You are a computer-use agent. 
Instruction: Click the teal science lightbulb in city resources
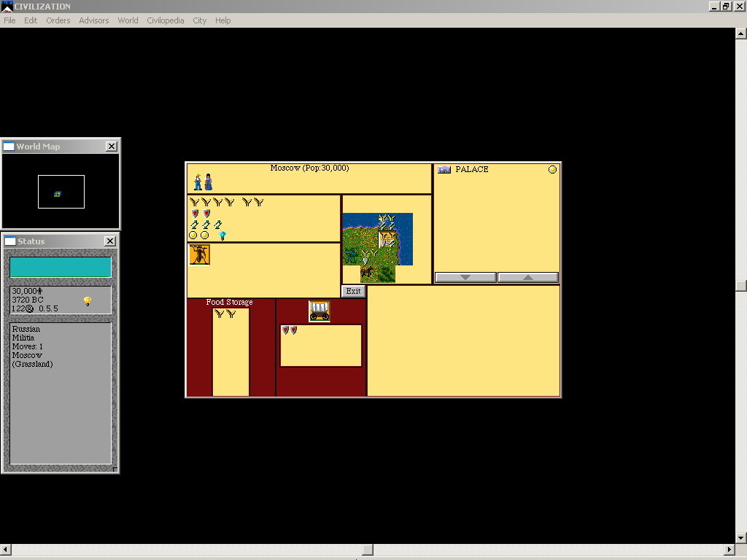click(222, 236)
